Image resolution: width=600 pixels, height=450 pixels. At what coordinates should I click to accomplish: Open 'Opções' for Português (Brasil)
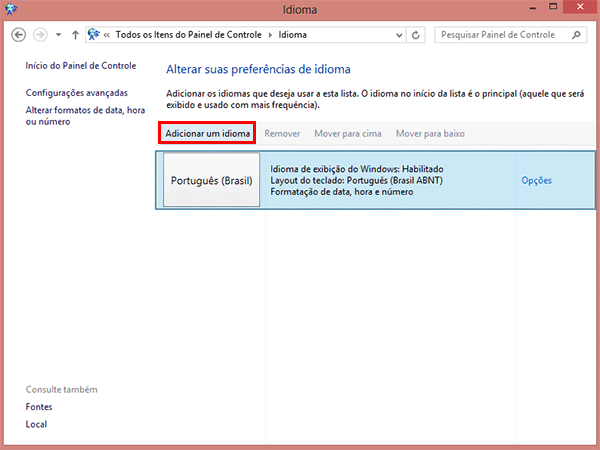[x=536, y=181]
